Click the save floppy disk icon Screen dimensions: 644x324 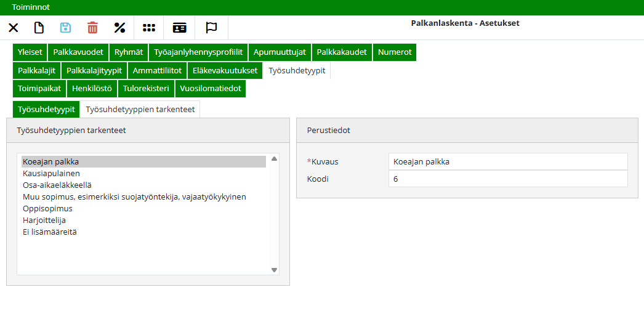(65, 28)
